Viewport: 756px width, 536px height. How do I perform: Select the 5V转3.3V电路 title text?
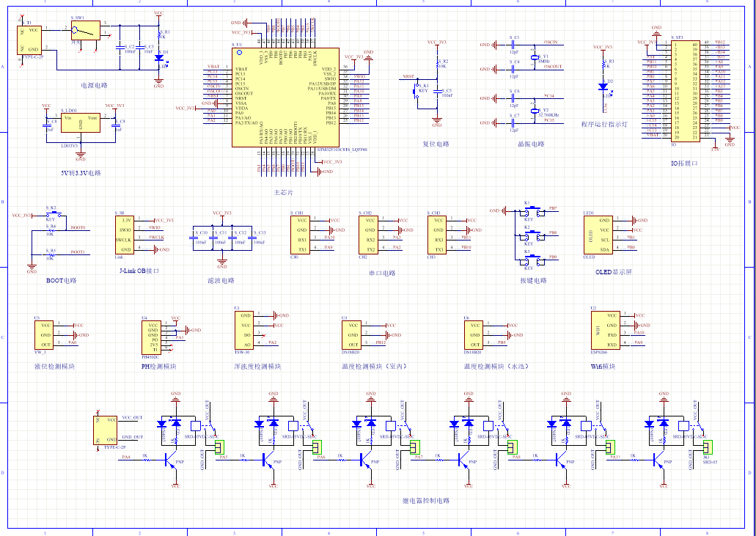81,173
